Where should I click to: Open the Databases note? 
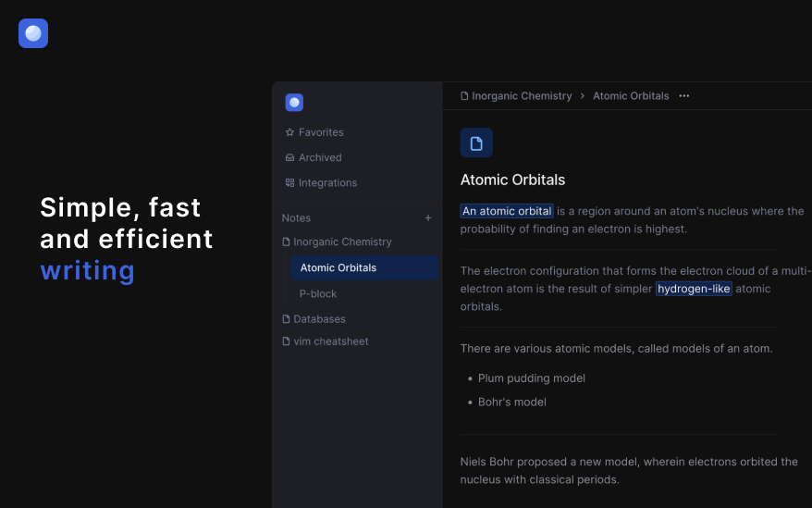[314, 319]
